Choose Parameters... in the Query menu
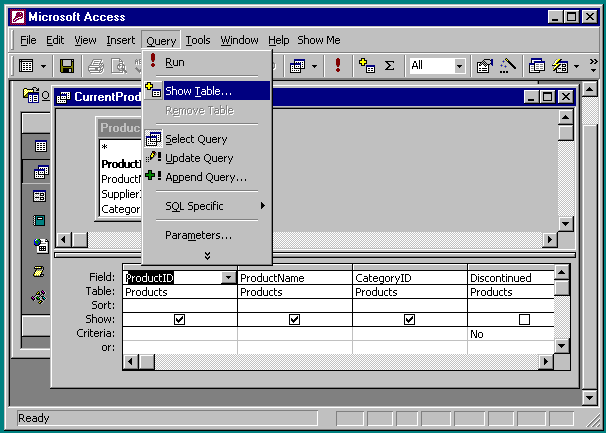 point(207,235)
